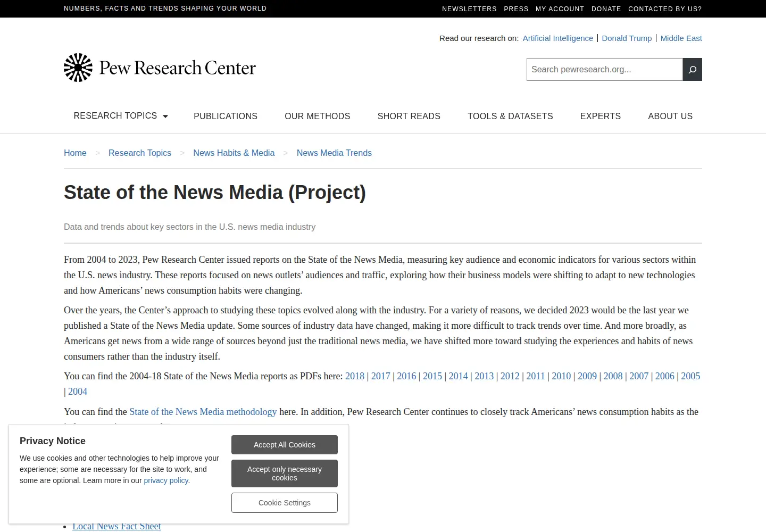Choose Accept only necessary cookies
Image resolution: width=766 pixels, height=532 pixels.
[285, 473]
